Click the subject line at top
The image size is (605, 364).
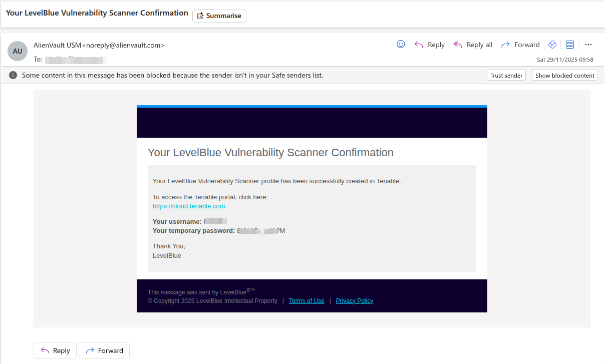tap(97, 13)
